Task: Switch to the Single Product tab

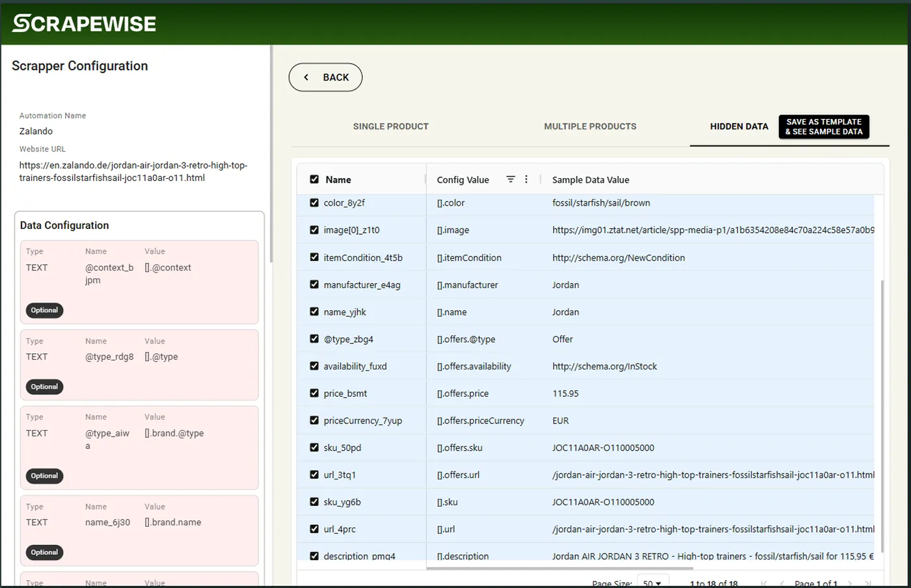Action: coord(390,126)
